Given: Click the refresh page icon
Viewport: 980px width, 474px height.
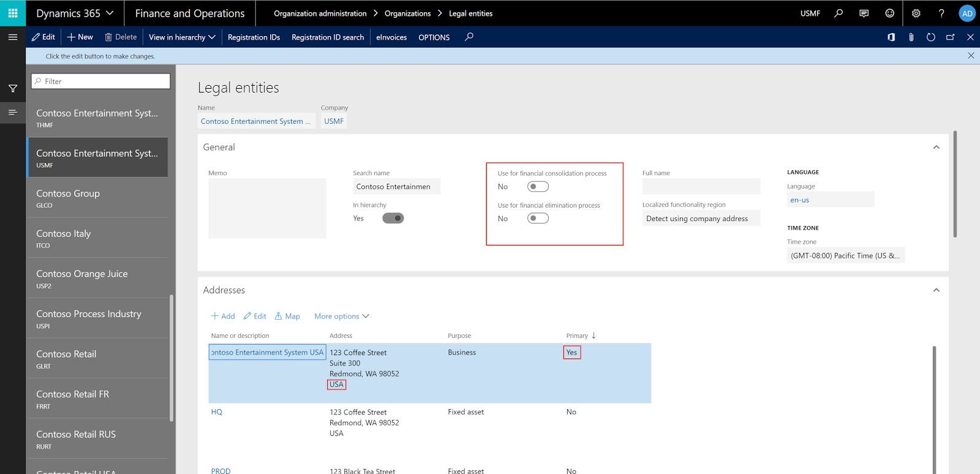Looking at the screenshot, I should pos(930,37).
